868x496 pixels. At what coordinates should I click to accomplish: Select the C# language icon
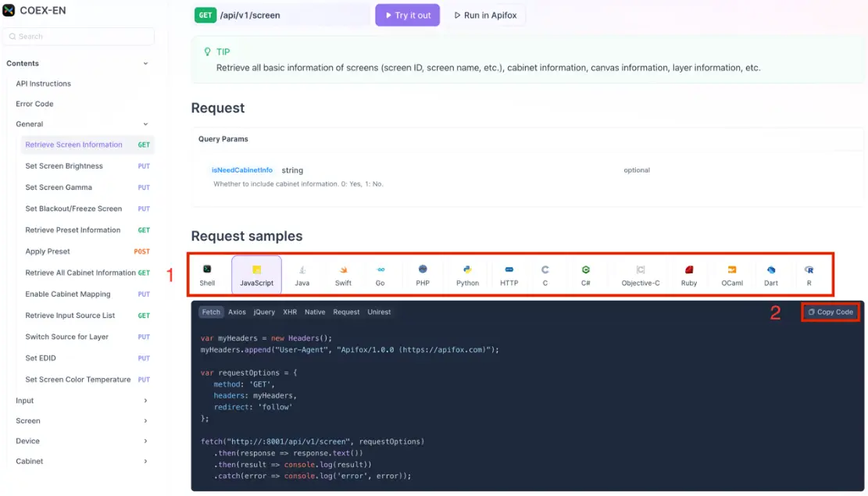585,269
